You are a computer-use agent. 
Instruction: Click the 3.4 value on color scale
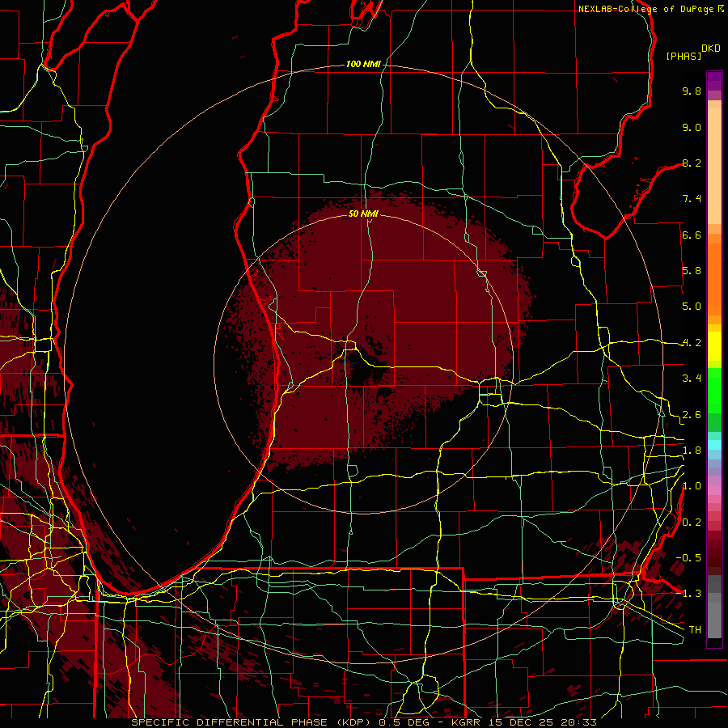(x=692, y=379)
